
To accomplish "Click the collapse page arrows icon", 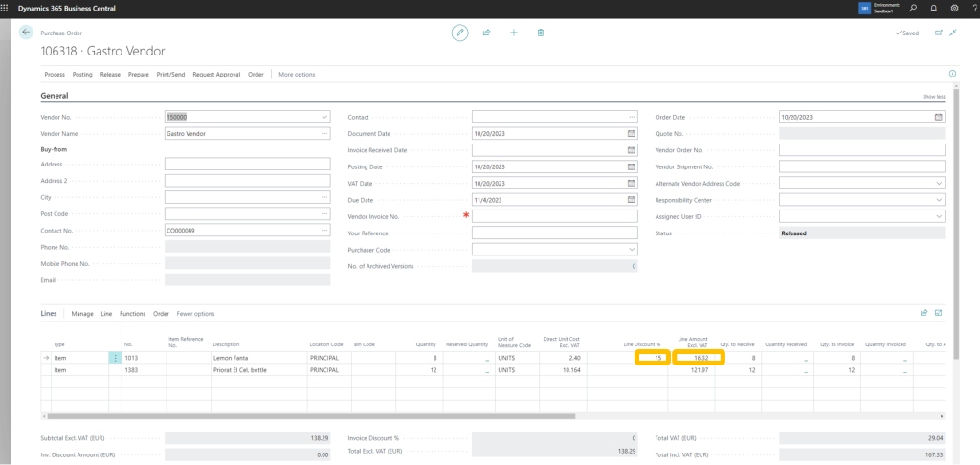I will click(953, 33).
